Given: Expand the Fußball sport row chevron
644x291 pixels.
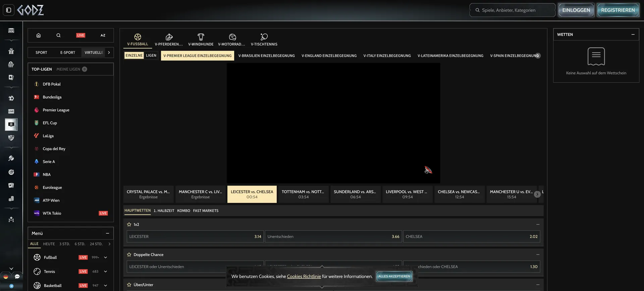Looking at the screenshot, I should click(105, 258).
